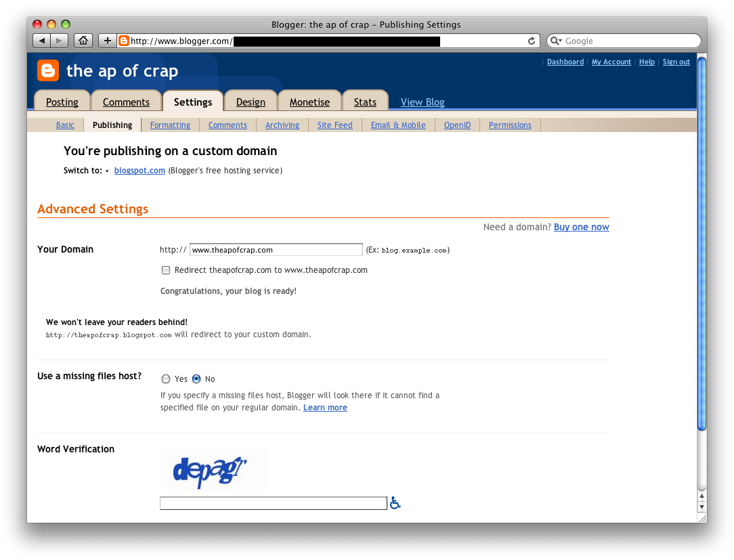Screen dimensions: 734x560
Task: Open the Help link
Action: coord(647,62)
